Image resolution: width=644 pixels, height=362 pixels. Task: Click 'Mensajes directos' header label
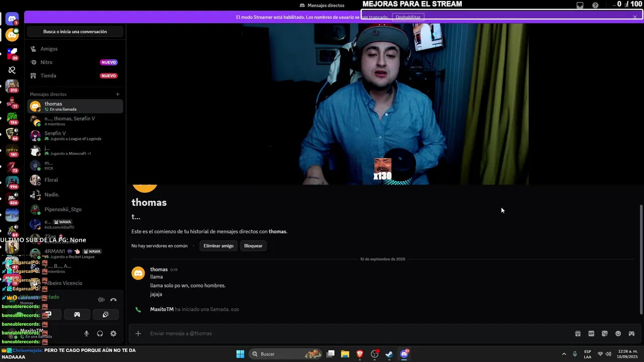pyautogui.click(x=326, y=5)
